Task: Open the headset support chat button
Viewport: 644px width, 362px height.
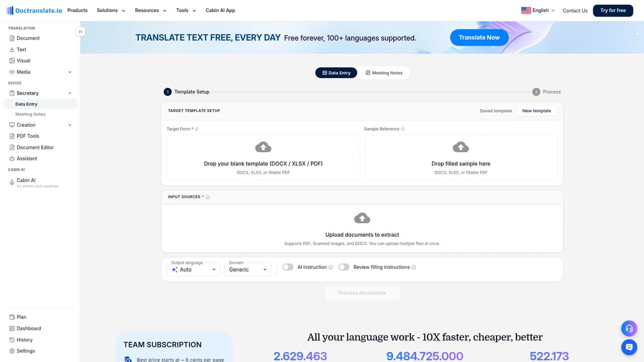Action: (x=629, y=329)
